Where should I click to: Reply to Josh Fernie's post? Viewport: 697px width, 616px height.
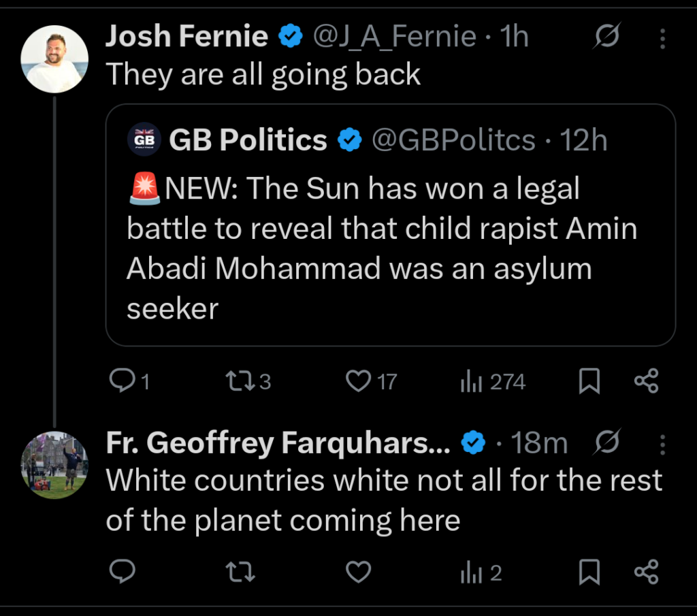point(123,381)
